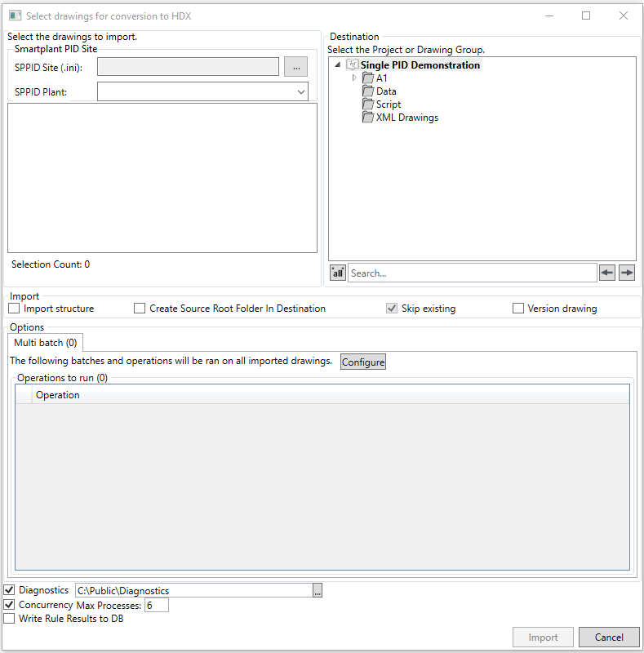Enable Import structure checkbox
Image resolution: width=644 pixels, height=653 pixels.
pos(14,309)
